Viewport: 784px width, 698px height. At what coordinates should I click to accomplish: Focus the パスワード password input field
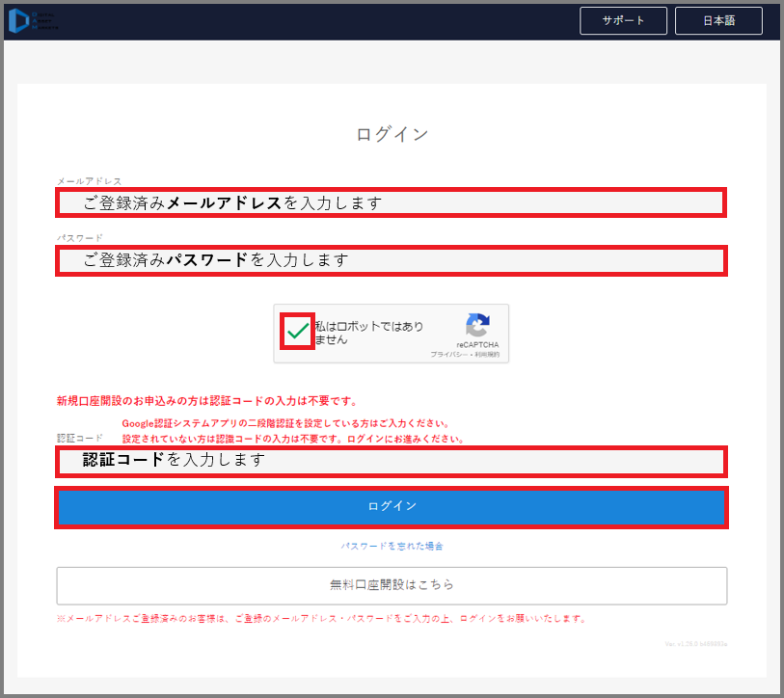tap(391, 260)
